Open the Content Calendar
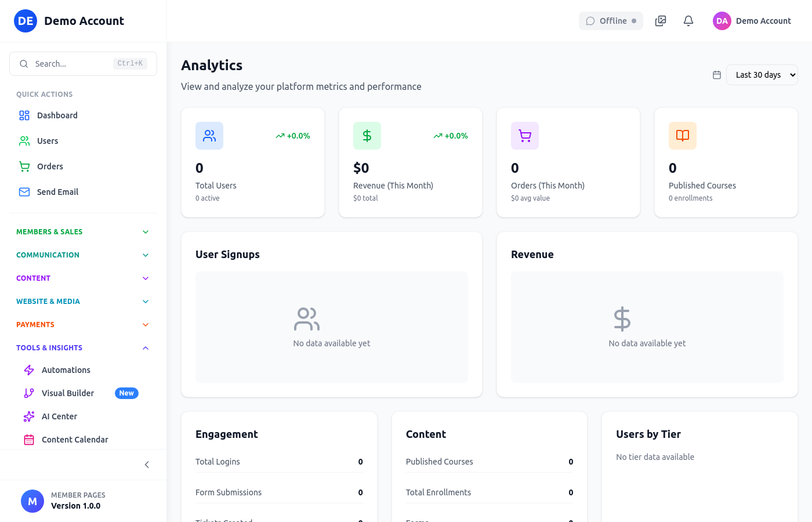 pos(75,439)
